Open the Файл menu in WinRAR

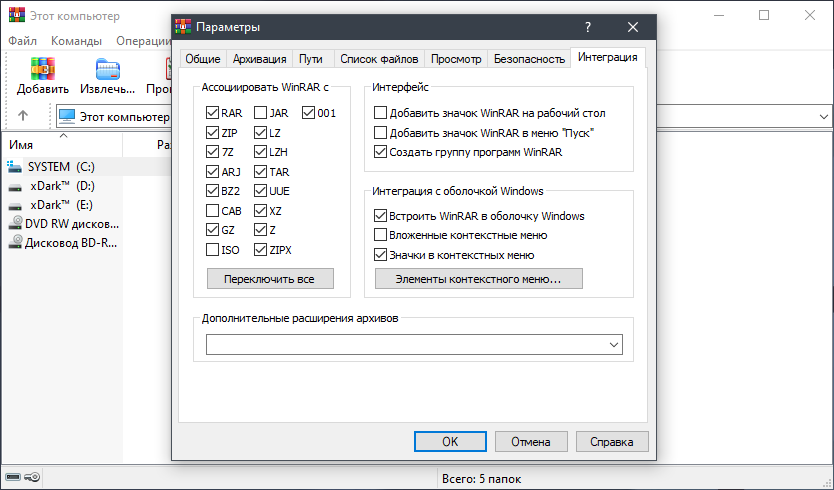click(x=23, y=41)
